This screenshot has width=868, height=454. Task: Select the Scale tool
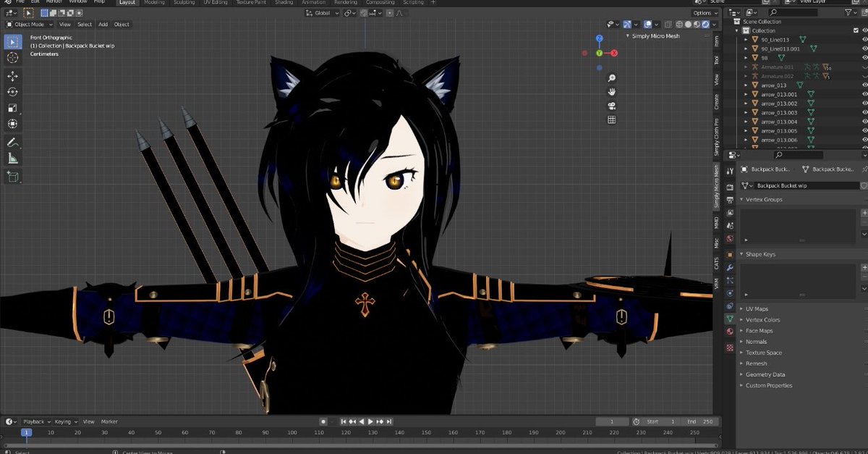13,108
